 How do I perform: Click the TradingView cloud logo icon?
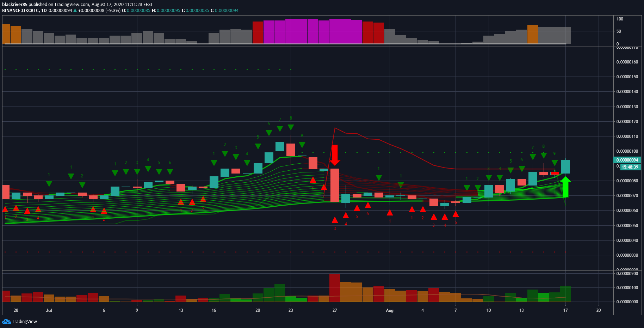click(x=6, y=321)
